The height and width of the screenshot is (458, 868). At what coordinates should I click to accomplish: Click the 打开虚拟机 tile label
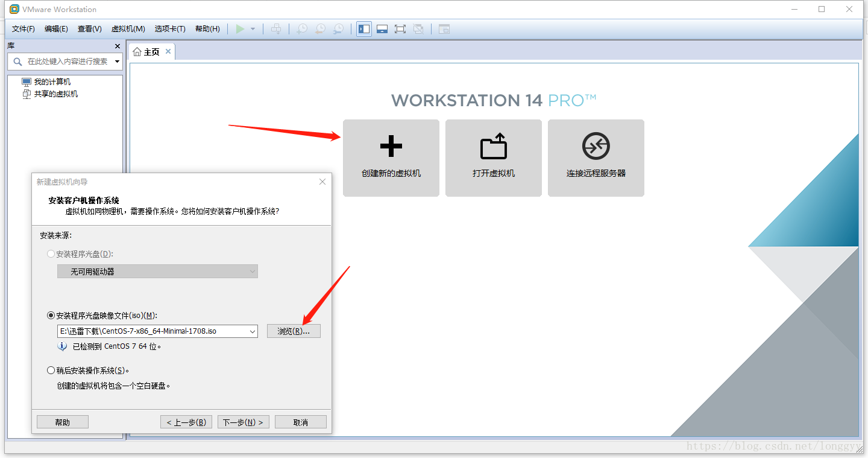494,173
